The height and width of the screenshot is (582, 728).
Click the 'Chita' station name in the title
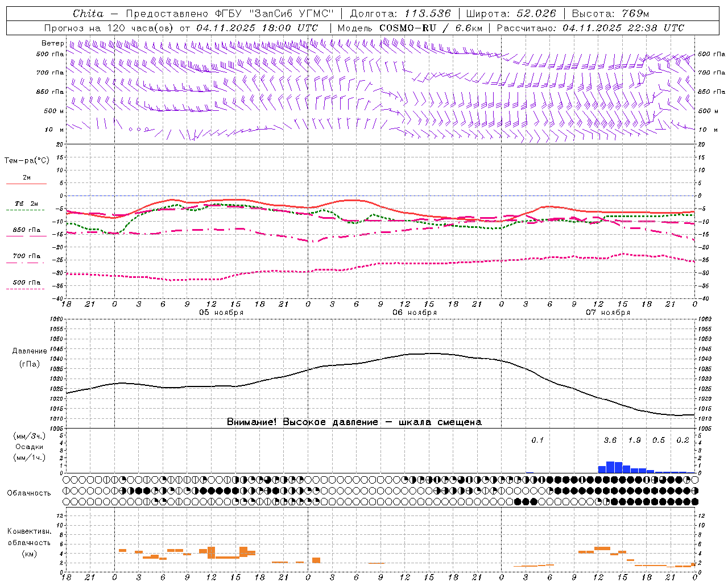coord(88,14)
